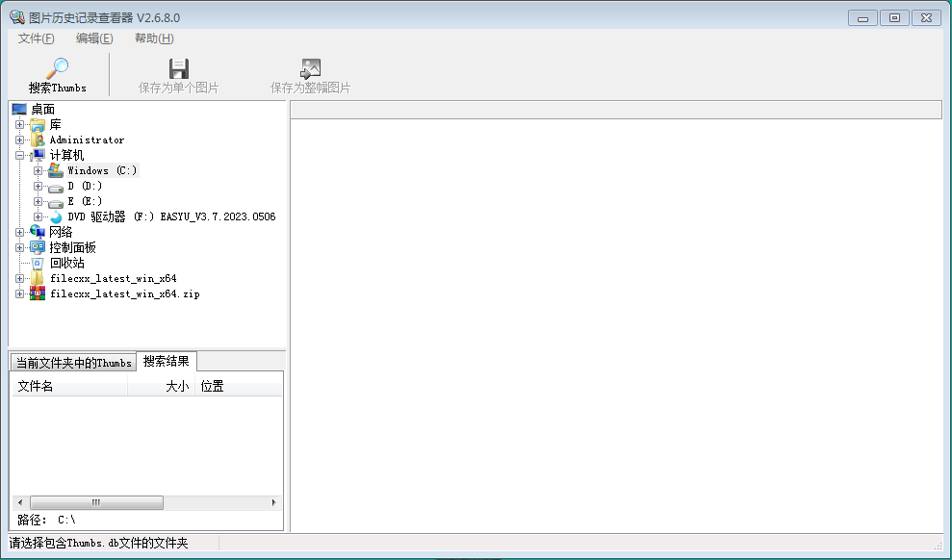The image size is (952, 560).
Task: Select filecxx_latest_win_x64.zip archive icon
Action: click(38, 293)
